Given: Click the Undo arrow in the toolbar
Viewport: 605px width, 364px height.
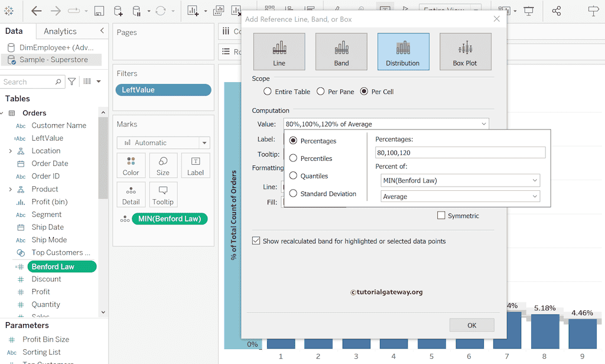Looking at the screenshot, I should pos(37,11).
